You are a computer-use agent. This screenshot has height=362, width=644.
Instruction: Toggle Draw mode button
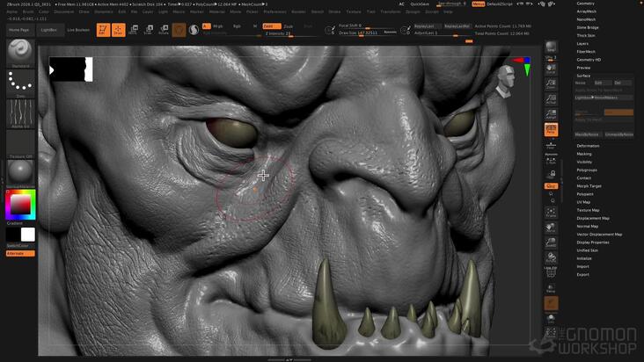tap(118, 30)
